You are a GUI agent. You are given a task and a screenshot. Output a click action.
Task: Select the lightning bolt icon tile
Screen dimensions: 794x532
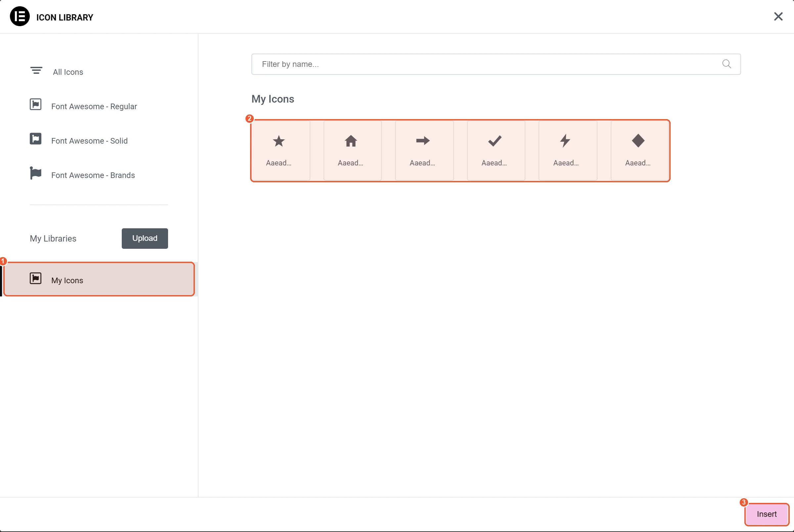coord(568,150)
